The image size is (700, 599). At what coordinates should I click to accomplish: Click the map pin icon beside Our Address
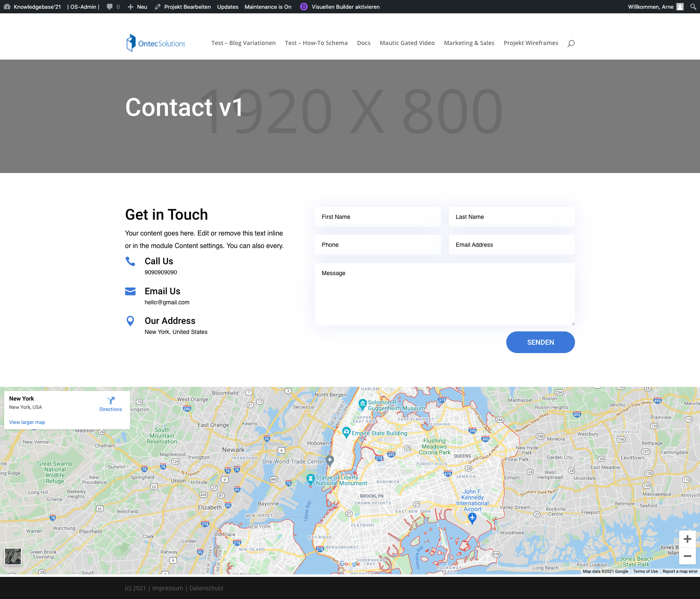point(130,321)
